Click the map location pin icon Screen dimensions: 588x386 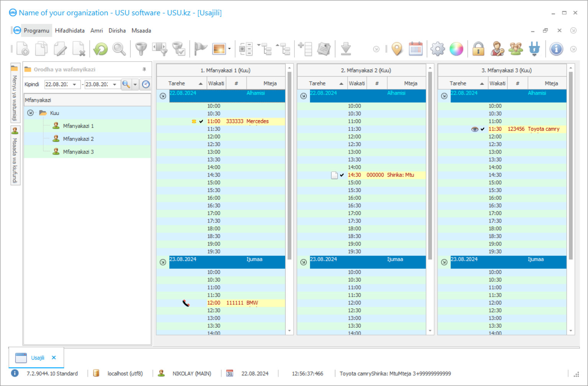pyautogui.click(x=397, y=49)
